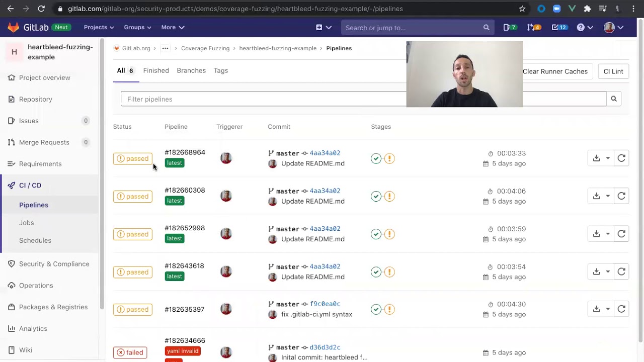
Task: Click warning stage icon for pipeline #182635397
Action: (389, 309)
